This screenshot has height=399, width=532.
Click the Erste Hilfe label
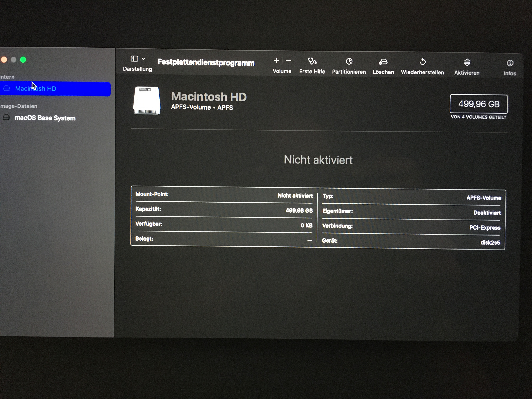(x=312, y=72)
